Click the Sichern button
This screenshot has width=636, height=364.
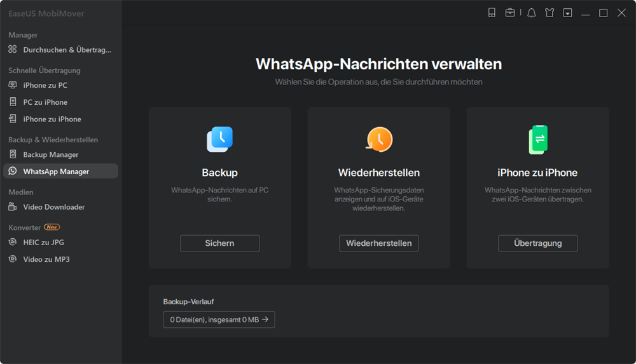tap(220, 243)
